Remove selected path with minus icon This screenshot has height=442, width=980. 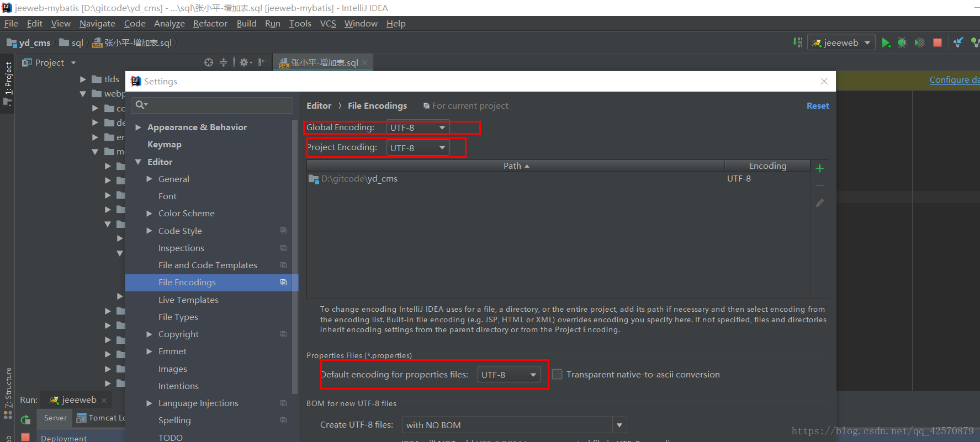(820, 185)
